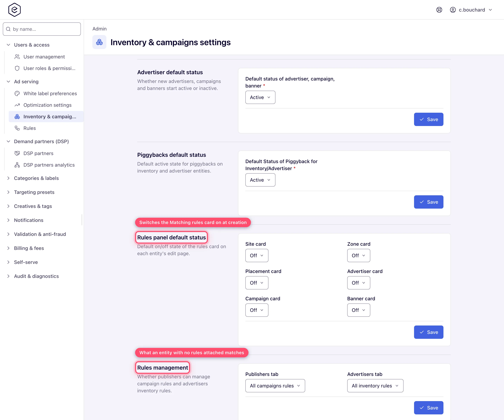
Task: Open the Site card dropdown
Action: coord(257,256)
